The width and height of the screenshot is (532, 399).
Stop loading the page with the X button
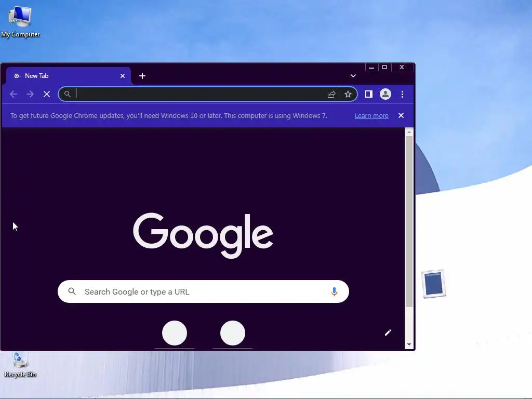tap(47, 94)
